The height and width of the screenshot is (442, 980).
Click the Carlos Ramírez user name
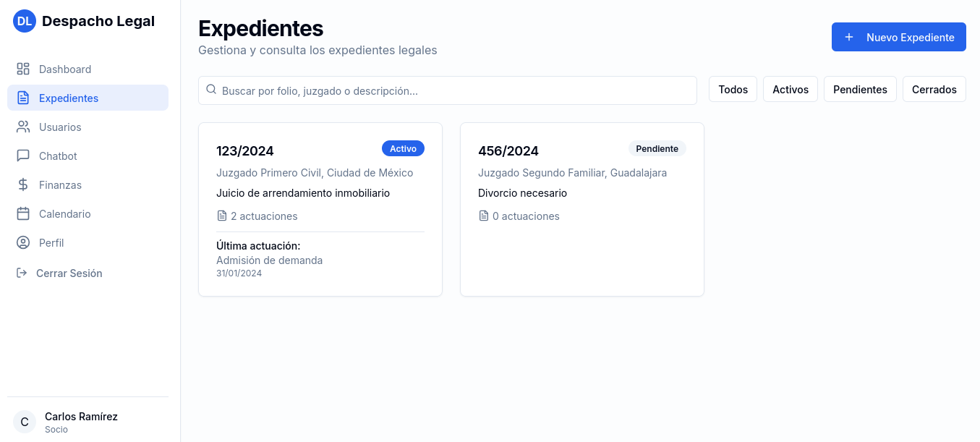[81, 417]
